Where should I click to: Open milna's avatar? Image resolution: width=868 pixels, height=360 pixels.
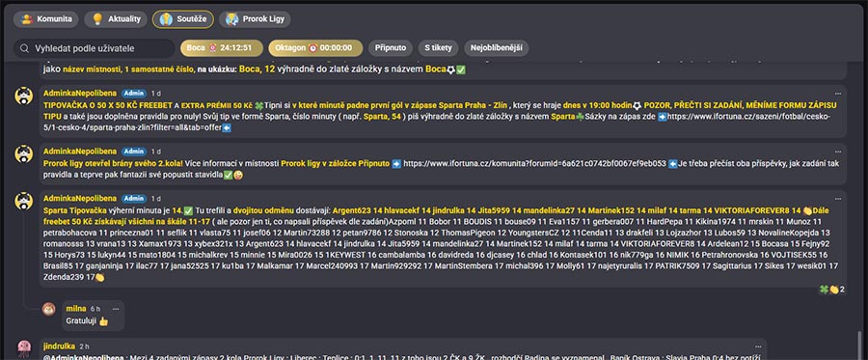tap(49, 309)
